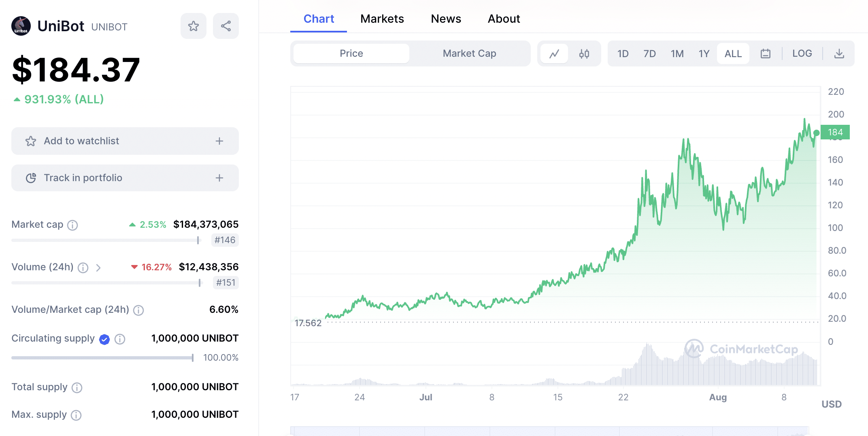This screenshot has height=436, width=868.
Task: Set chart range to ALL
Action: [x=733, y=53]
